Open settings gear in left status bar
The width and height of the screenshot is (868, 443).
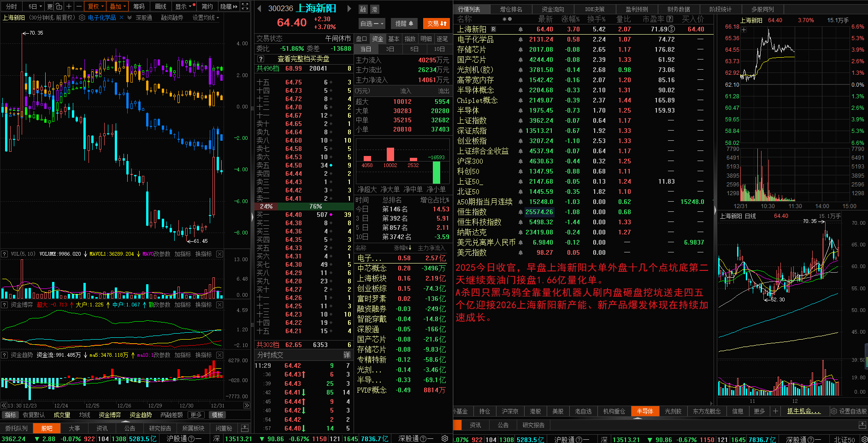(445, 439)
